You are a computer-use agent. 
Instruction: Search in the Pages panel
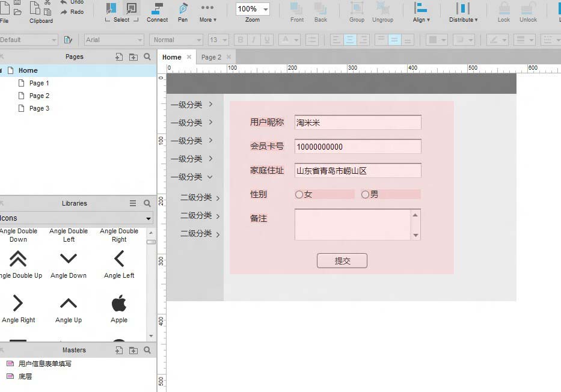click(x=147, y=57)
